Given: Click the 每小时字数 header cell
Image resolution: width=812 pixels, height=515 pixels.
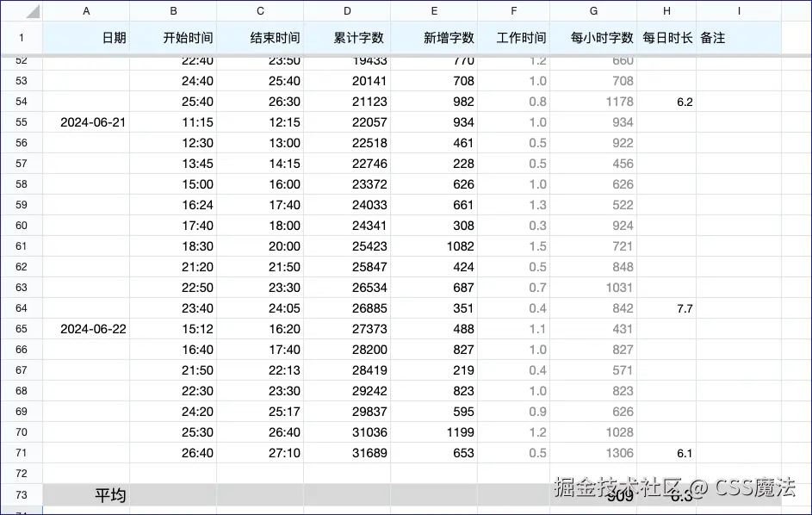Looking at the screenshot, I should pyautogui.click(x=593, y=38).
